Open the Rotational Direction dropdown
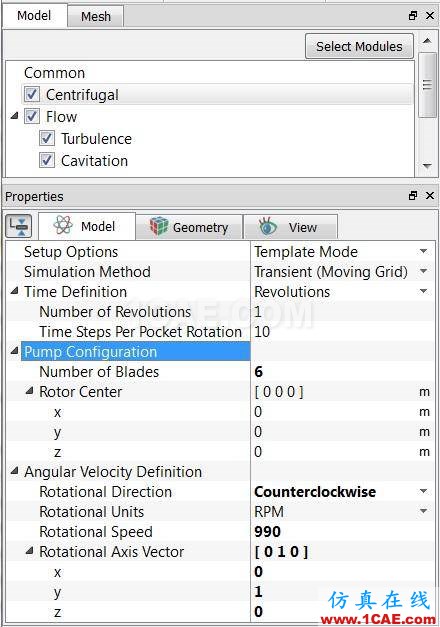The width and height of the screenshot is (440, 627). tap(423, 491)
